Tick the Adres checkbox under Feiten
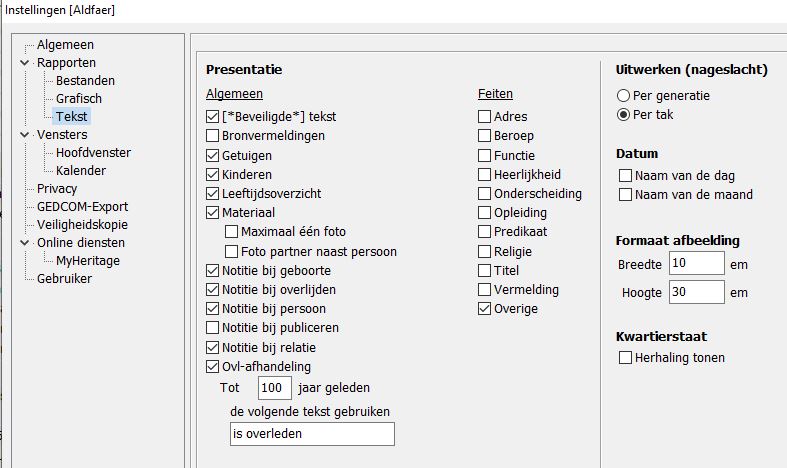Viewport: 787px width, 468px height. [x=485, y=117]
